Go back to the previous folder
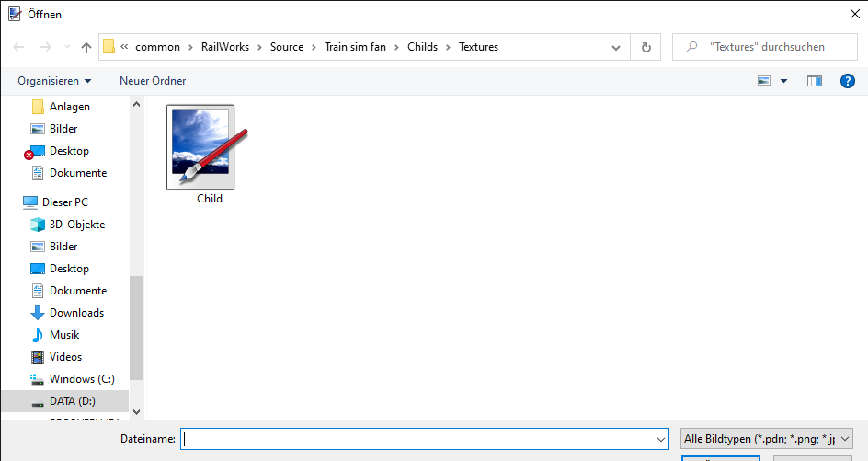The height and width of the screenshot is (461, 868). click(18, 47)
